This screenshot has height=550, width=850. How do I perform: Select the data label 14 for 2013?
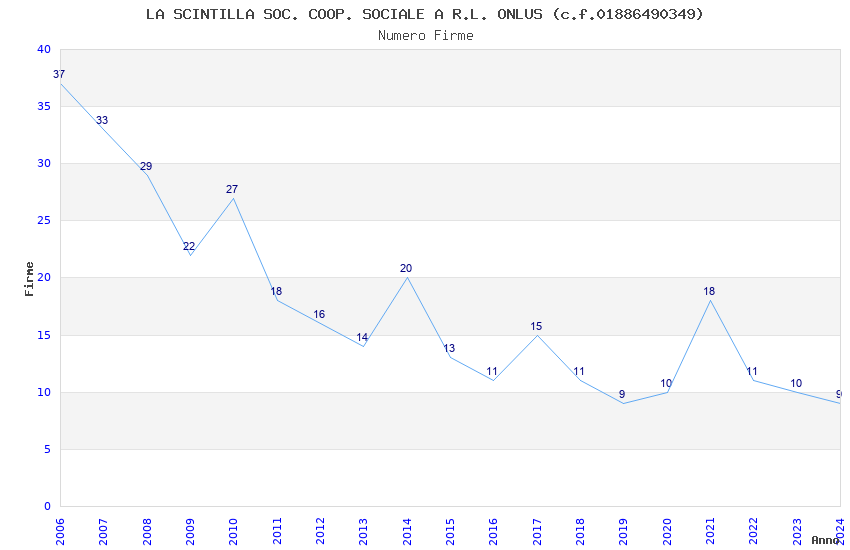coord(362,338)
